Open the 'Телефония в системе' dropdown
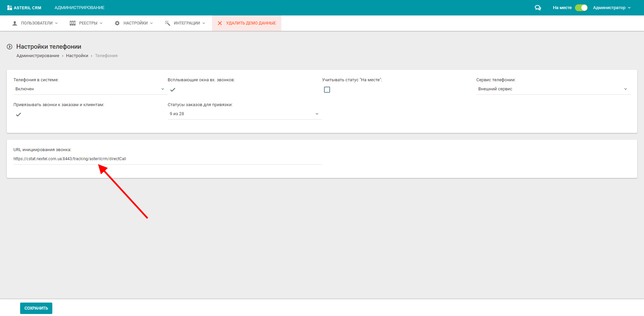The width and height of the screenshot is (644, 316). (x=90, y=89)
